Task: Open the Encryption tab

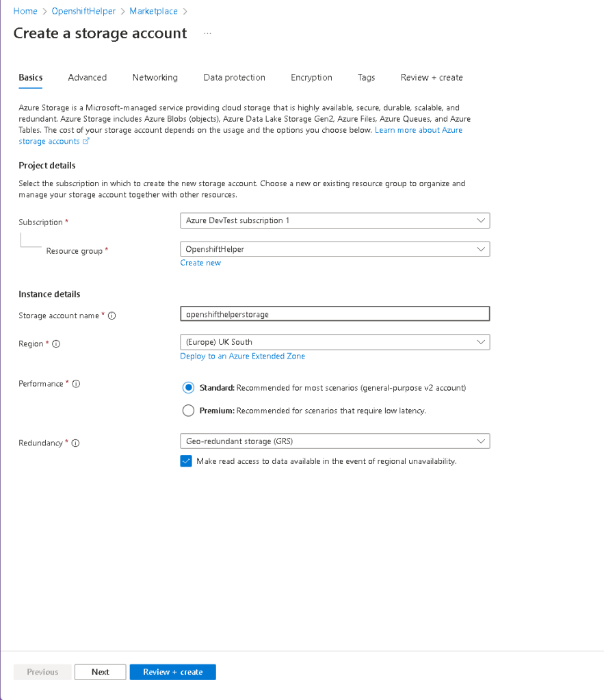Action: point(312,78)
